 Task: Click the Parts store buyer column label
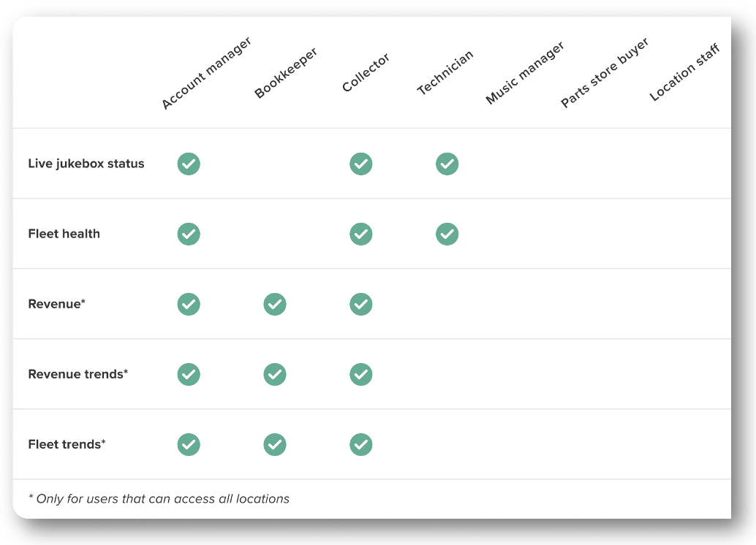(x=605, y=74)
